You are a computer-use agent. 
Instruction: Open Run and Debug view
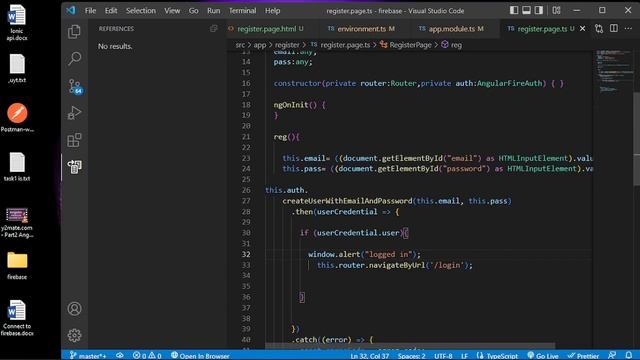coord(74,113)
